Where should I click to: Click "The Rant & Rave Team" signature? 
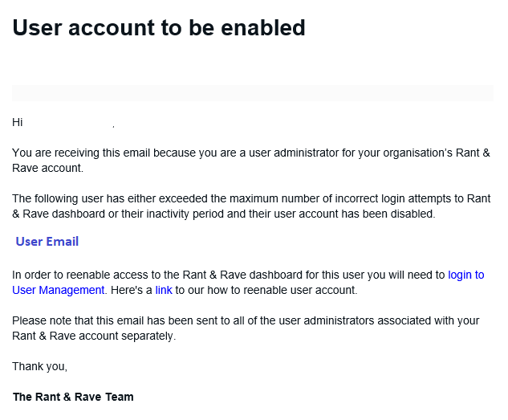[73, 397]
